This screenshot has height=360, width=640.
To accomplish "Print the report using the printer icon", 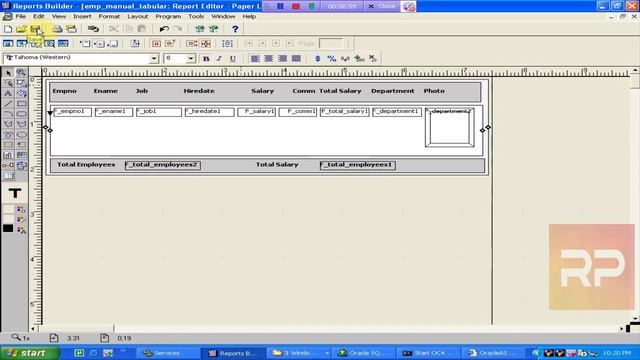I will pyautogui.click(x=57, y=29).
